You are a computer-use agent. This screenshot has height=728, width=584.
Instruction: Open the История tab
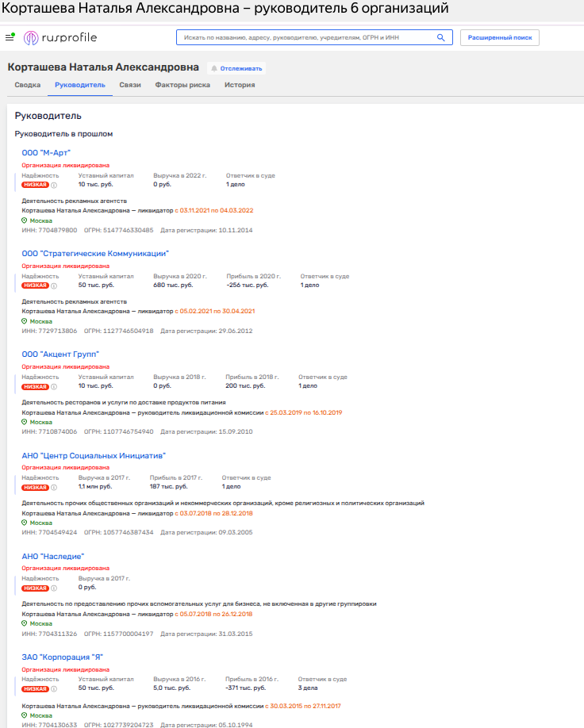click(x=240, y=85)
